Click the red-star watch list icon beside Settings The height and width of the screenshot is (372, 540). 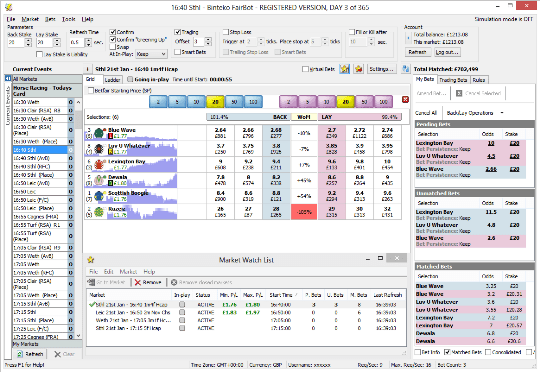359,69
